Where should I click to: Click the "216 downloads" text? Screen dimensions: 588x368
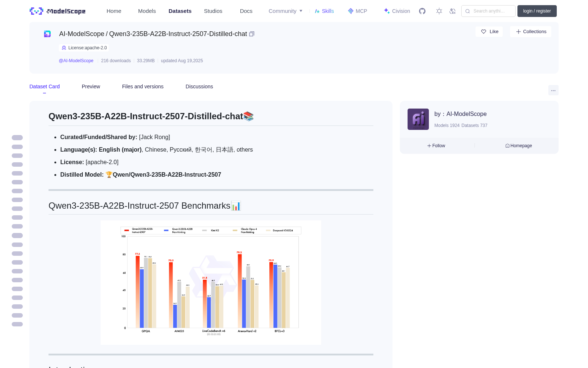[x=116, y=61]
